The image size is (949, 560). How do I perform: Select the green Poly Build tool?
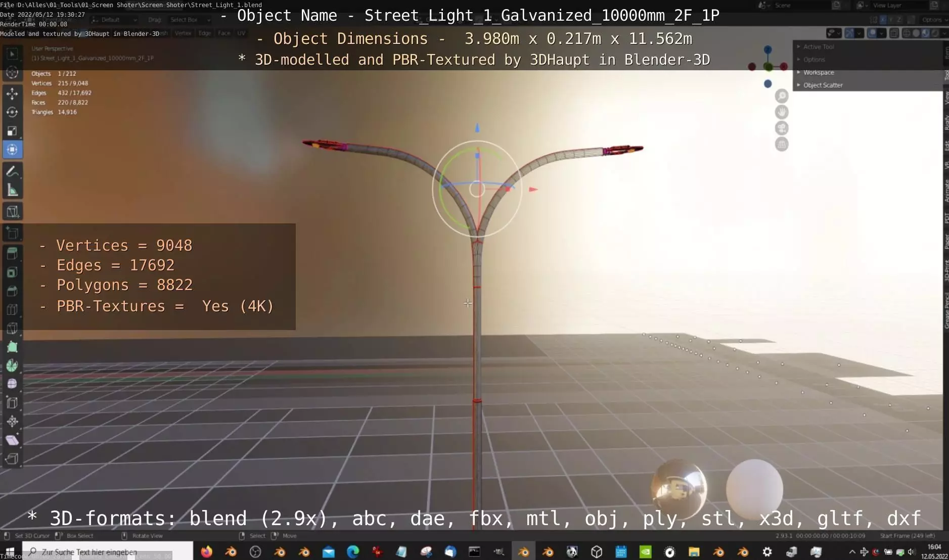pos(12,347)
